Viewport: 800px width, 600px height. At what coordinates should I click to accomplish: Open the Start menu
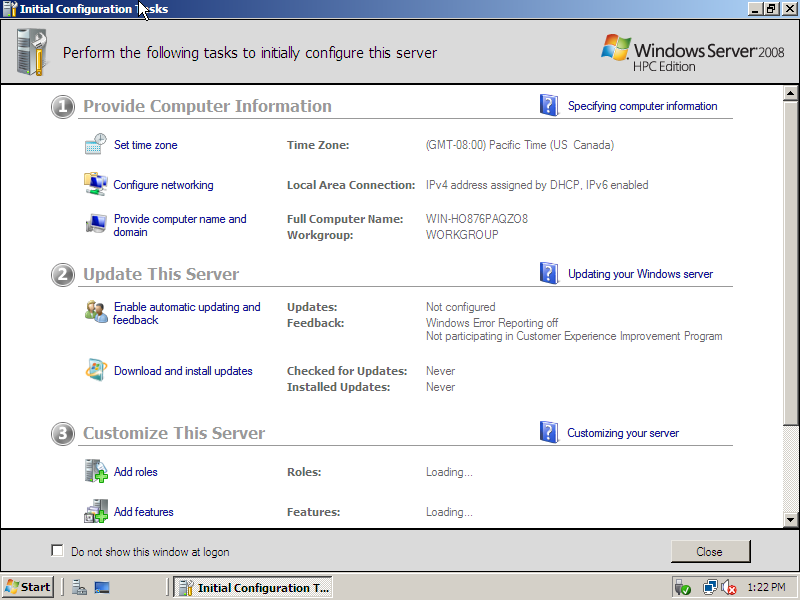[28, 587]
